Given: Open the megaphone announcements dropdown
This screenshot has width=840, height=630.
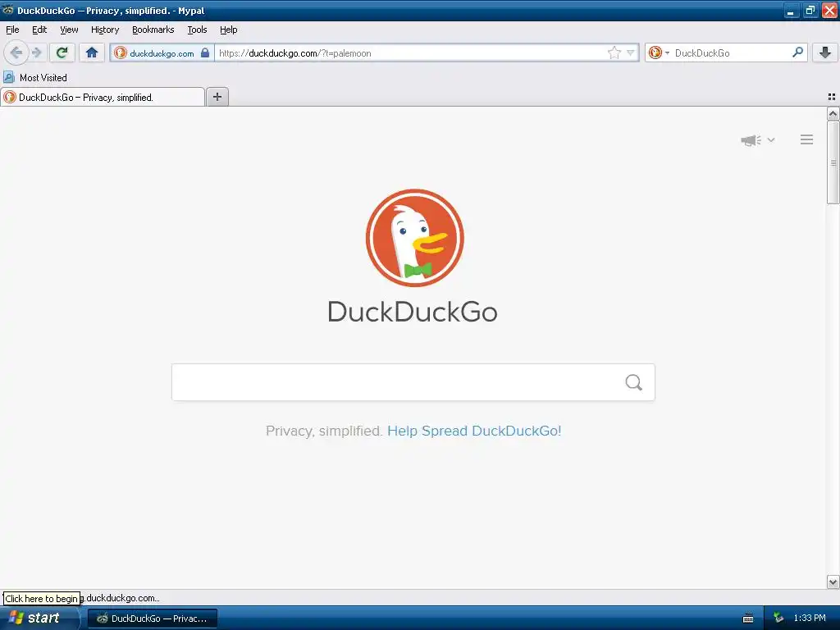Looking at the screenshot, I should point(757,140).
